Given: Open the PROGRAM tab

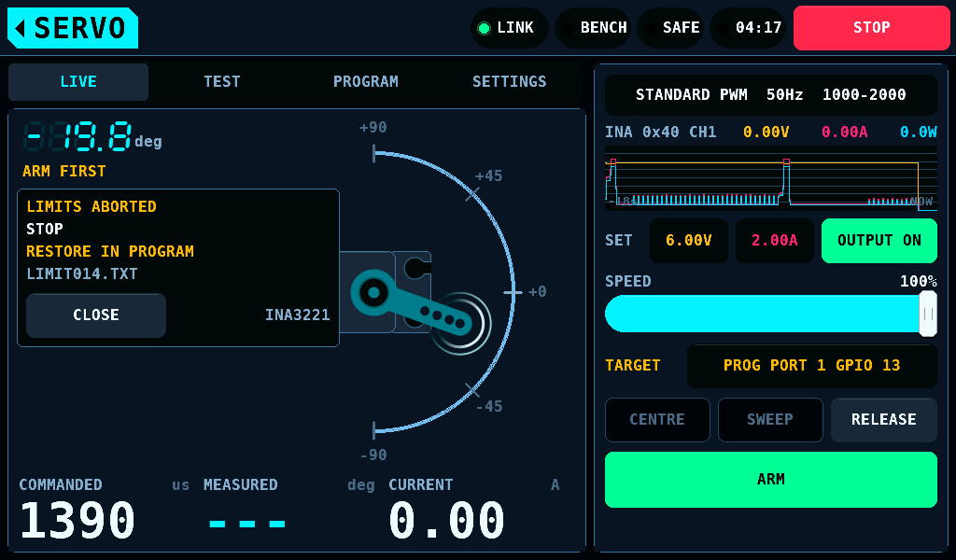Looking at the screenshot, I should point(366,81).
